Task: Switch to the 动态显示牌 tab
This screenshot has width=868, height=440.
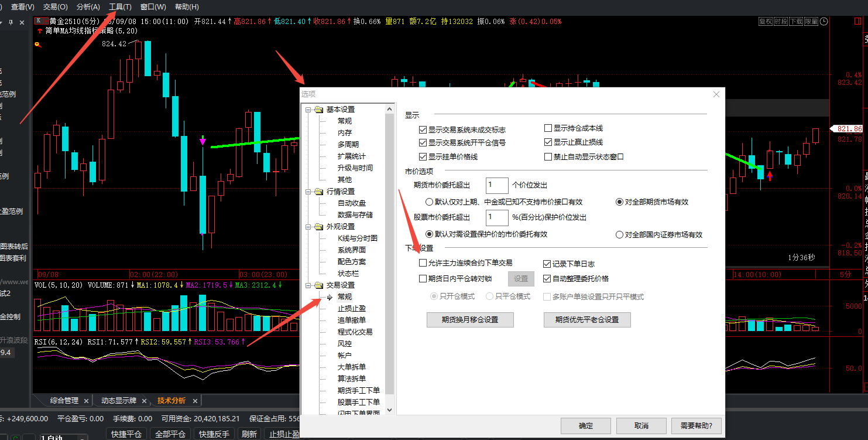Action: pyautogui.click(x=118, y=401)
